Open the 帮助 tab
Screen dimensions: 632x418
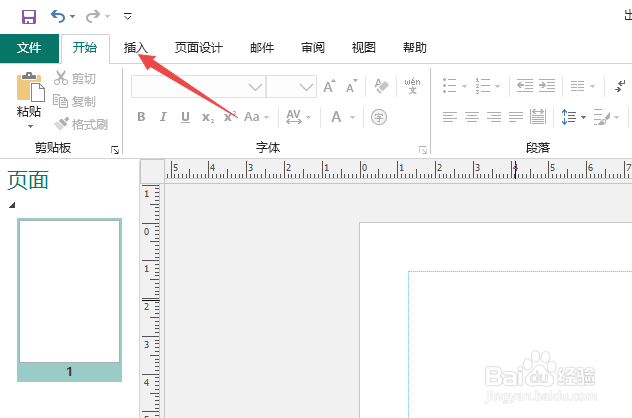pyautogui.click(x=415, y=48)
